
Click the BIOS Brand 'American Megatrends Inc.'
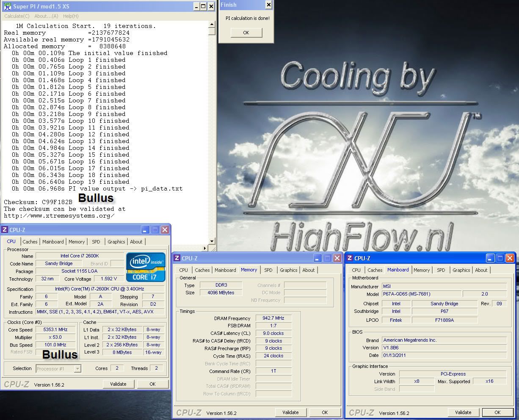444,340
